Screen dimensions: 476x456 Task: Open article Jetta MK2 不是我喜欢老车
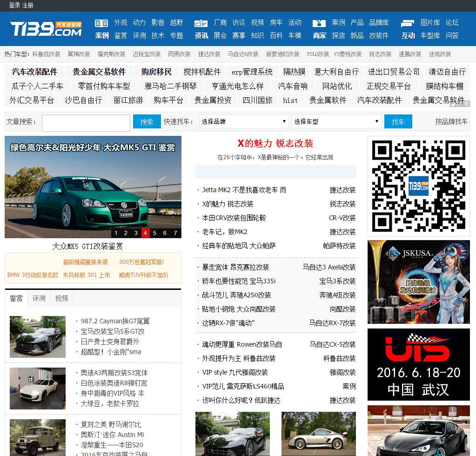click(x=244, y=190)
